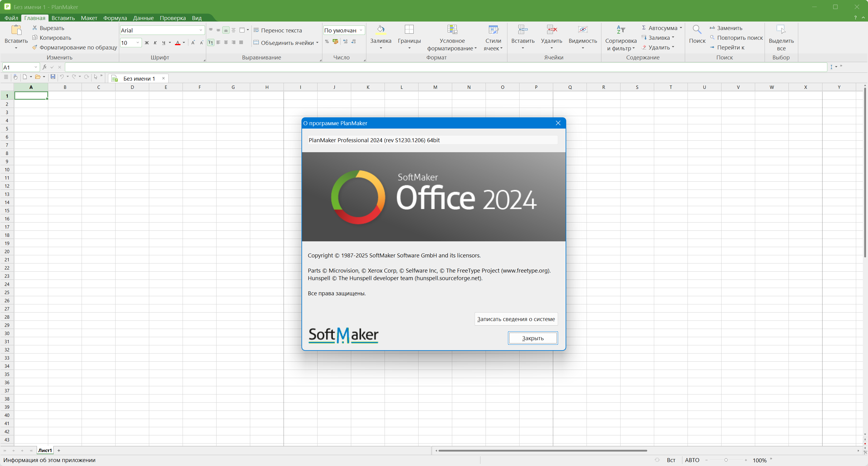
Task: Toggle bold formatting (Ж)
Action: coord(146,43)
